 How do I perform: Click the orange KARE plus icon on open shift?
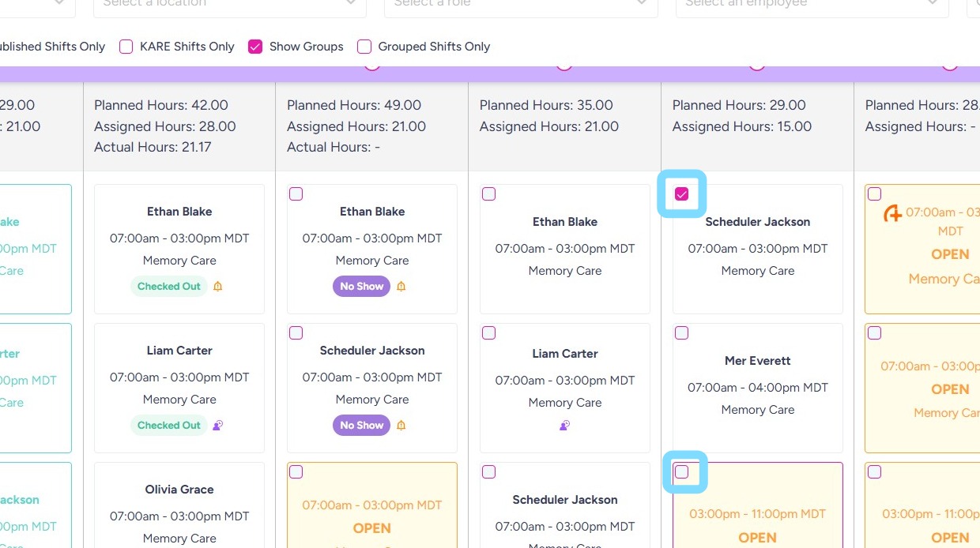[892, 213]
